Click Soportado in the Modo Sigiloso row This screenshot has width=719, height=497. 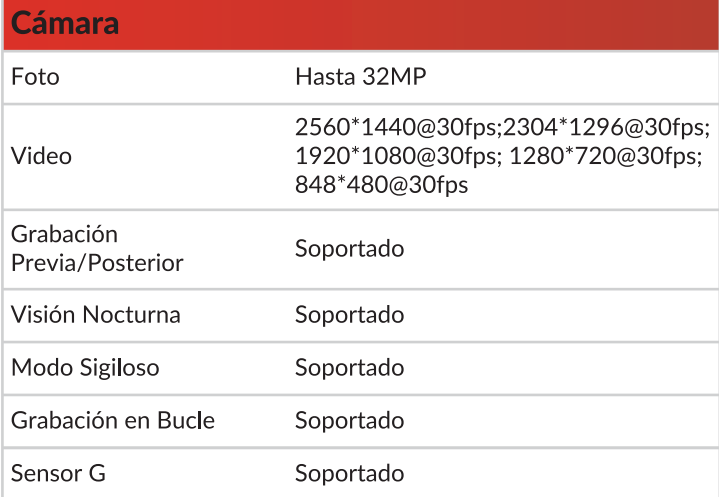pos(349,368)
